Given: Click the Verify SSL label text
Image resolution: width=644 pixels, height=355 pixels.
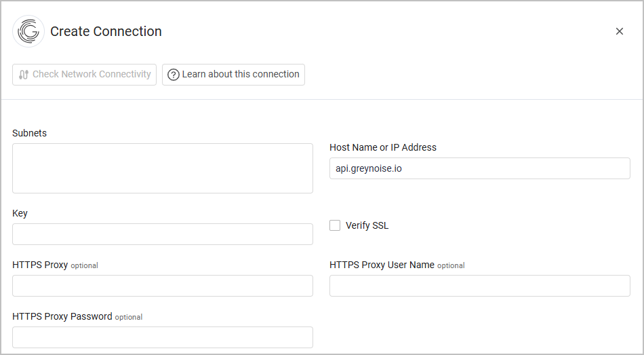Looking at the screenshot, I should point(367,225).
